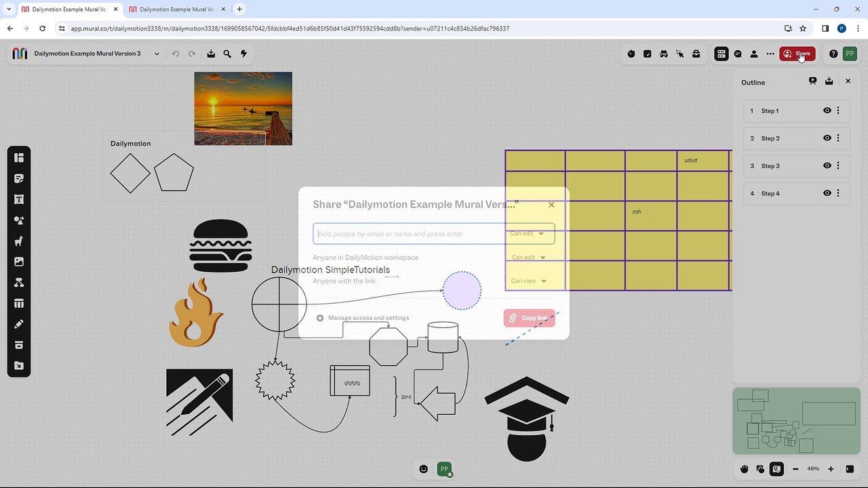This screenshot has width=868, height=488.
Task: Click the red Share button
Action: coord(797,54)
